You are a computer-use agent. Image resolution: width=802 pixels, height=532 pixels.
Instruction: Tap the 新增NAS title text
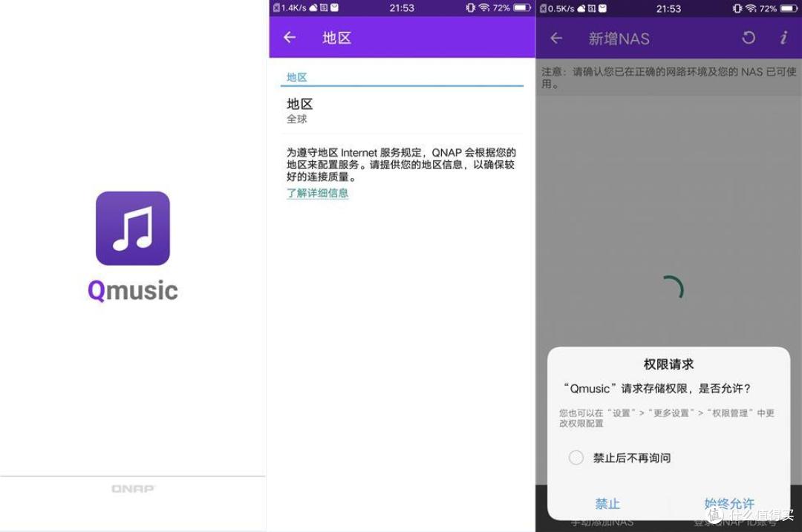coord(619,39)
